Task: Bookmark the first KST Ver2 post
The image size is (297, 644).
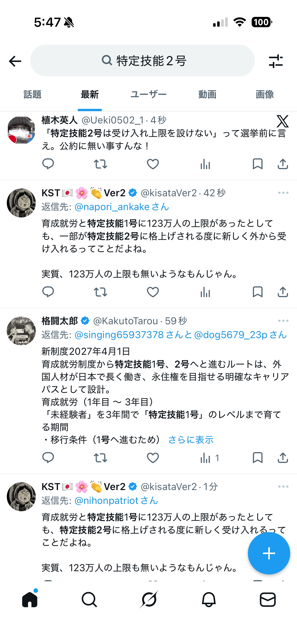Action: click(x=257, y=292)
